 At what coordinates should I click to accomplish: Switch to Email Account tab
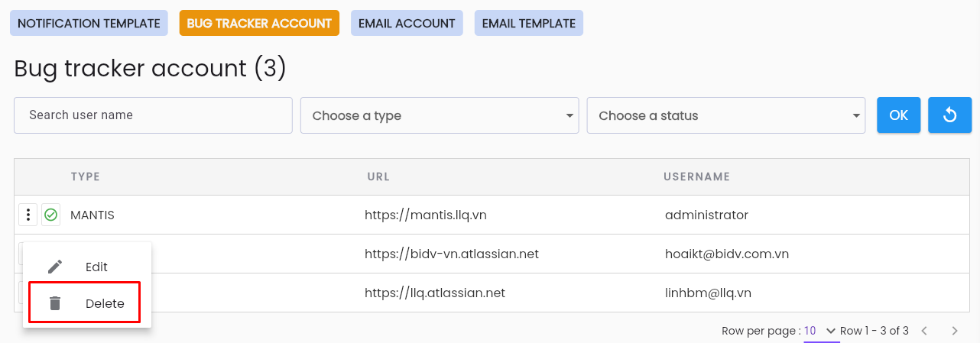(407, 23)
